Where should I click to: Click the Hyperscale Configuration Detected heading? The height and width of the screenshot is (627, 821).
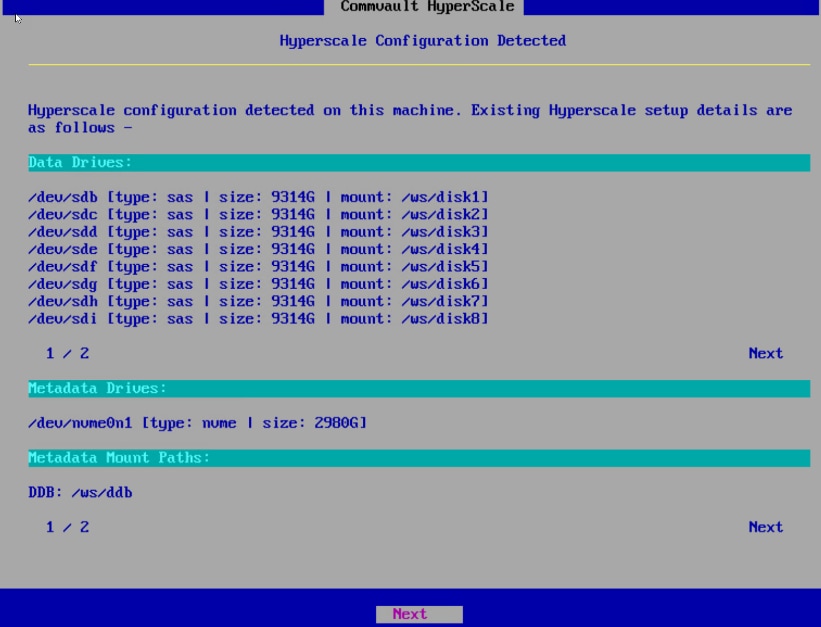coord(423,41)
